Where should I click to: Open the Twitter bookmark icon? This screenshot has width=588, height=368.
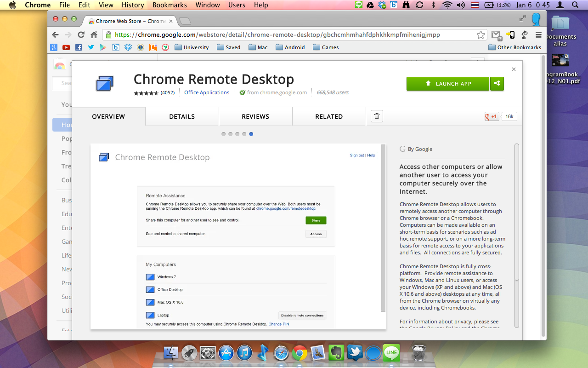(91, 47)
